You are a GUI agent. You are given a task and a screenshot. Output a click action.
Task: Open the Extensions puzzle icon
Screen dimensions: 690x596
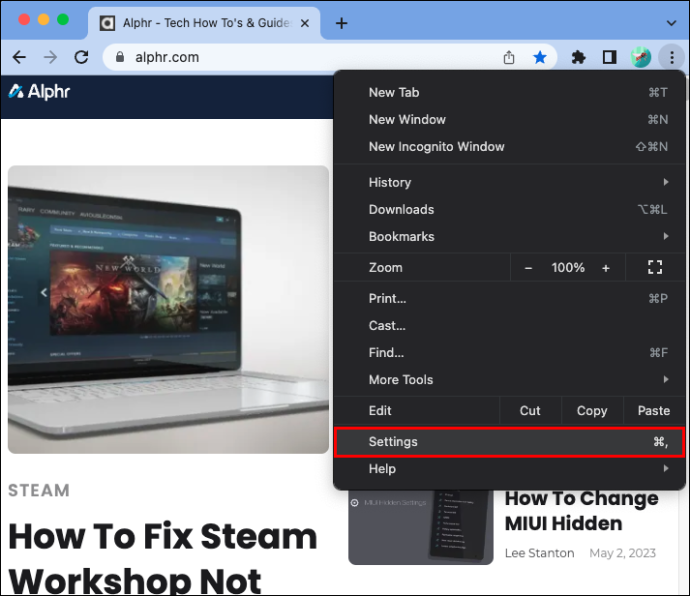[578, 57]
